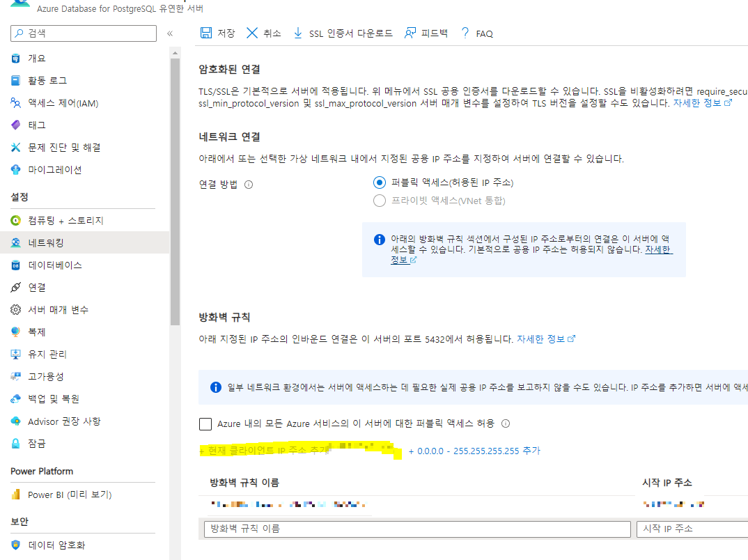Click the Power BI chart icon
This screenshot has height=560, width=748.
coord(16,495)
